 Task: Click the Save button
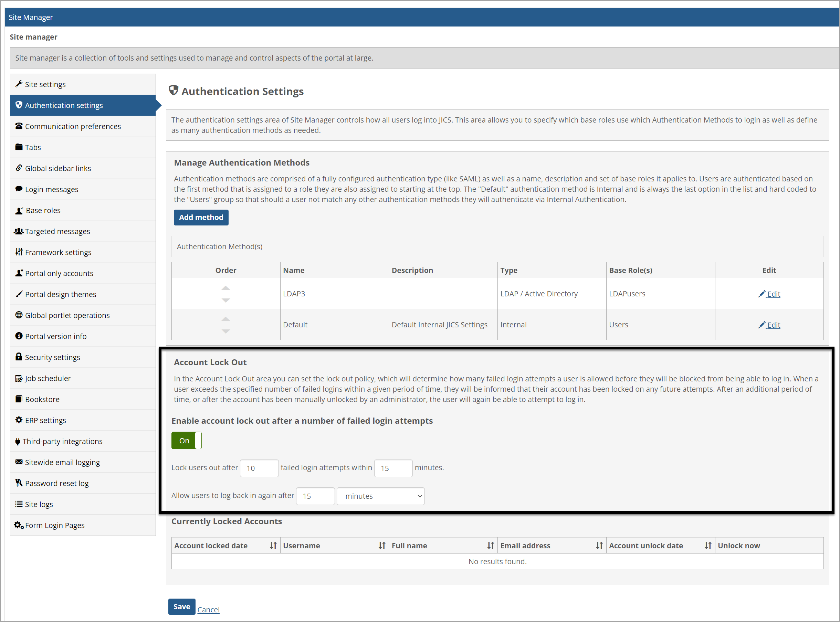[x=181, y=606]
